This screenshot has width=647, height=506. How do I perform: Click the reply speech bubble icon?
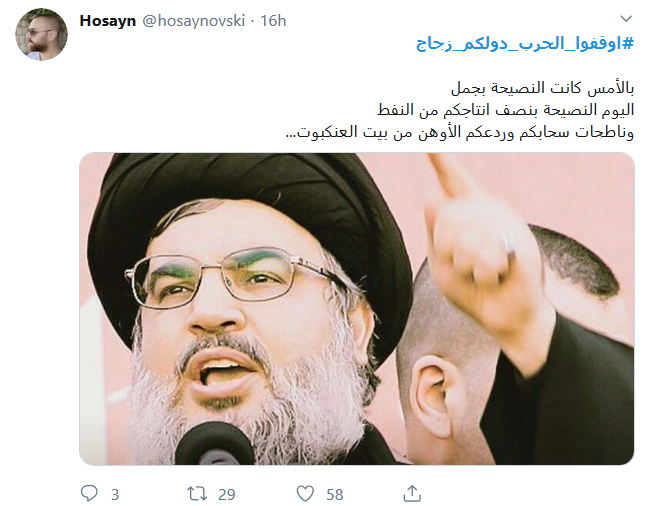[x=89, y=493]
